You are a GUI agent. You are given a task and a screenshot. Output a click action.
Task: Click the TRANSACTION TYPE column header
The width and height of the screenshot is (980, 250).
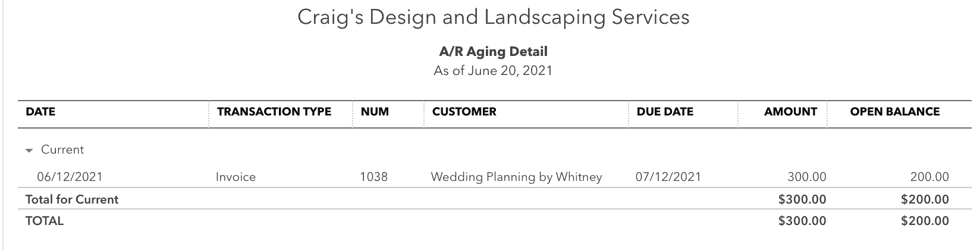pos(274,111)
